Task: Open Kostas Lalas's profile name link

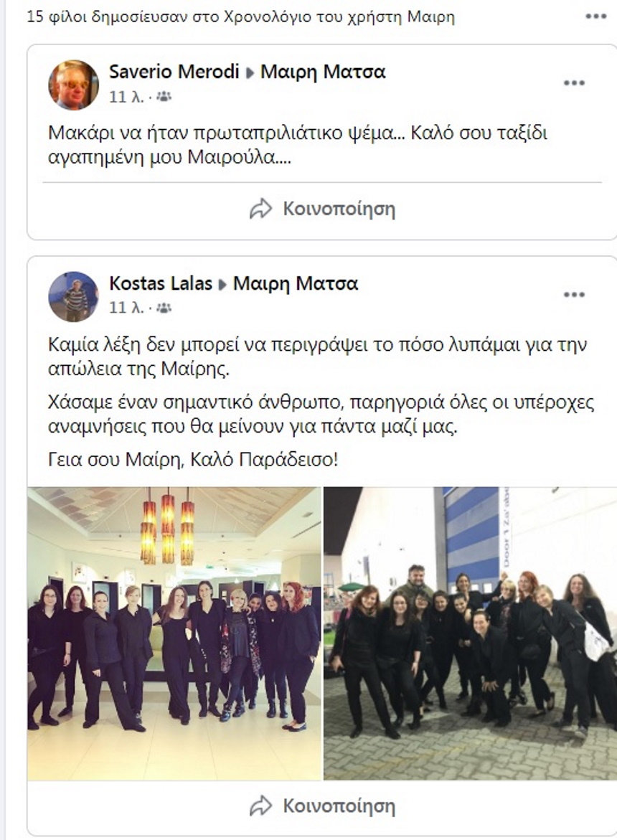Action: pos(161,283)
